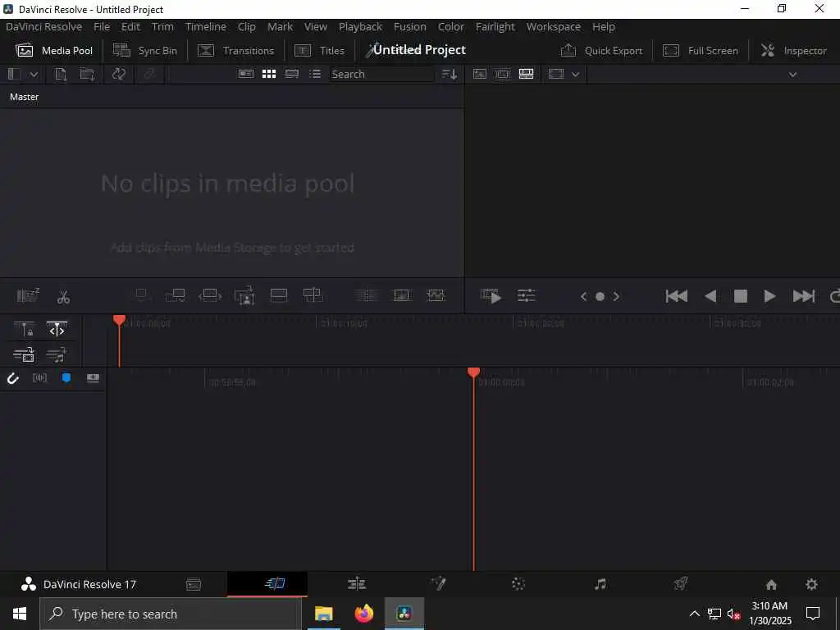
Task: Click the Import Media Folder icon
Action: (87, 75)
